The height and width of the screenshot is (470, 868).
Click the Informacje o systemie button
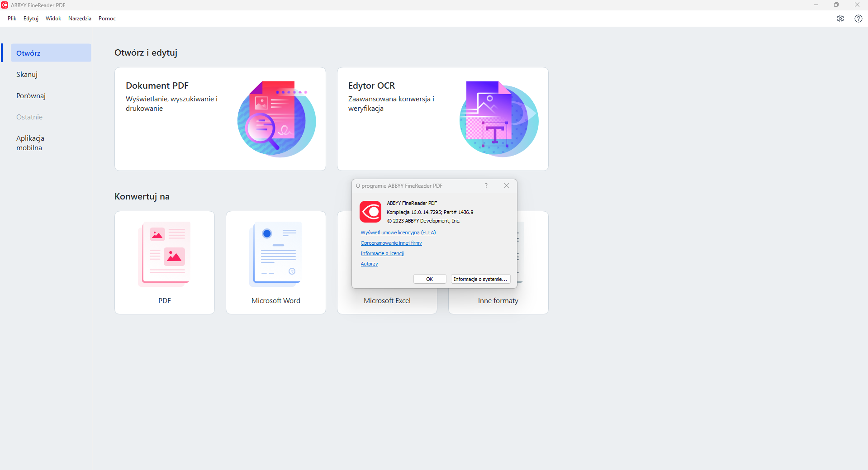coord(480,279)
